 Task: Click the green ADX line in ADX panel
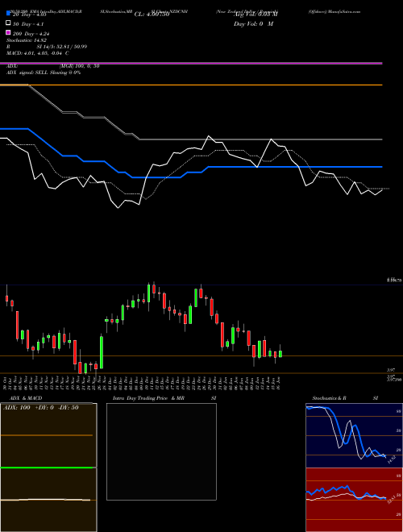click(x=48, y=468)
